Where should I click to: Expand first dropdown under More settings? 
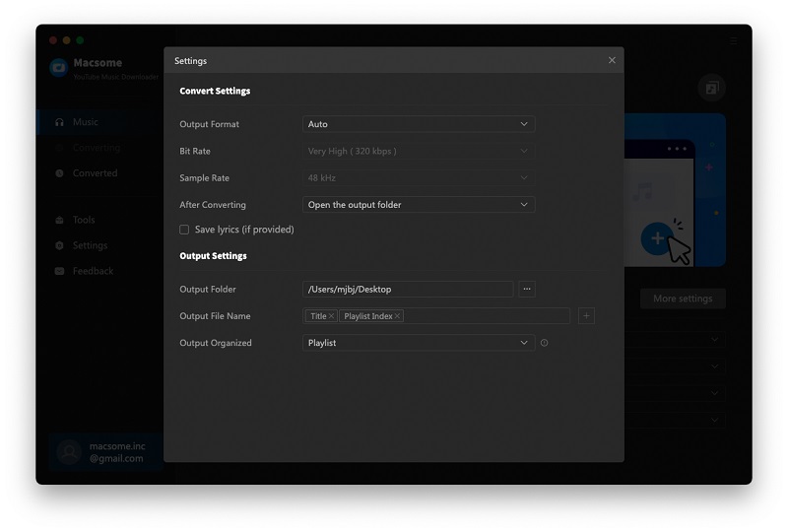tap(714, 340)
